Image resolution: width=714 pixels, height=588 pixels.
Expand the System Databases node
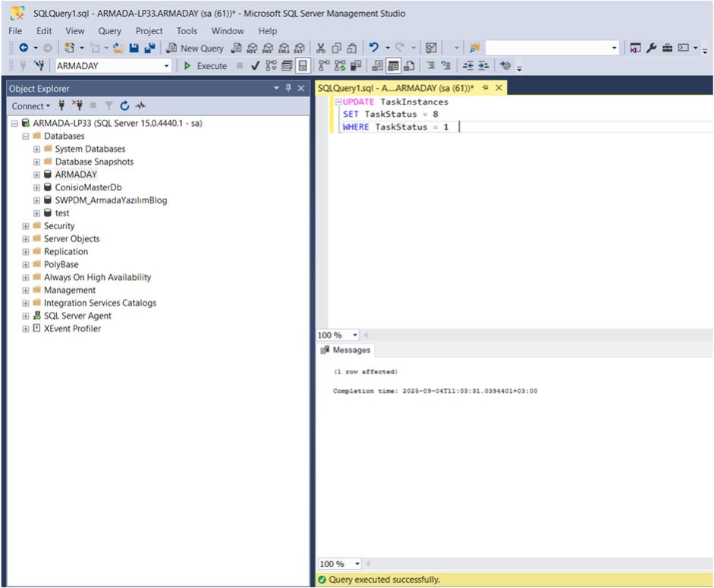click(x=37, y=149)
